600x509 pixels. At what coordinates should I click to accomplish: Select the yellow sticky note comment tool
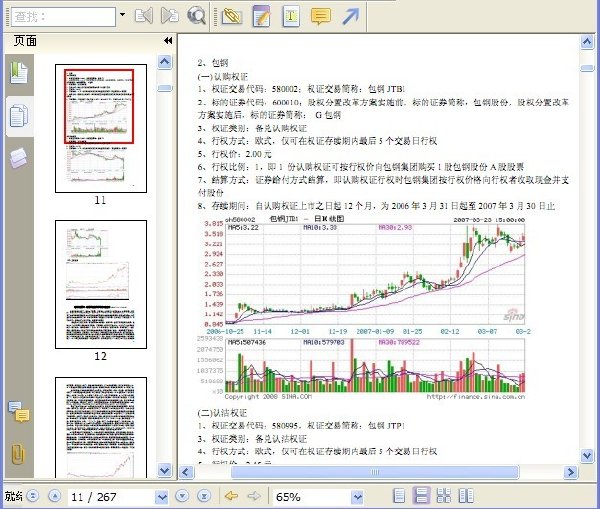[x=320, y=16]
